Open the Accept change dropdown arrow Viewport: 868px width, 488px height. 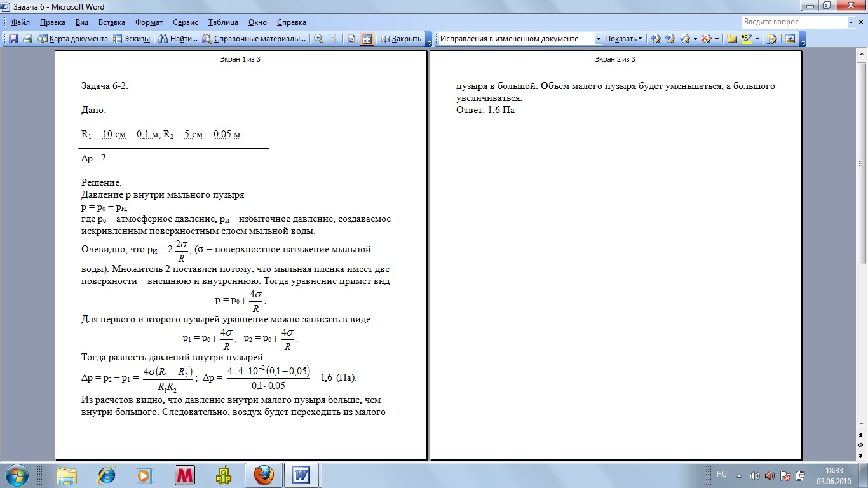[695, 39]
